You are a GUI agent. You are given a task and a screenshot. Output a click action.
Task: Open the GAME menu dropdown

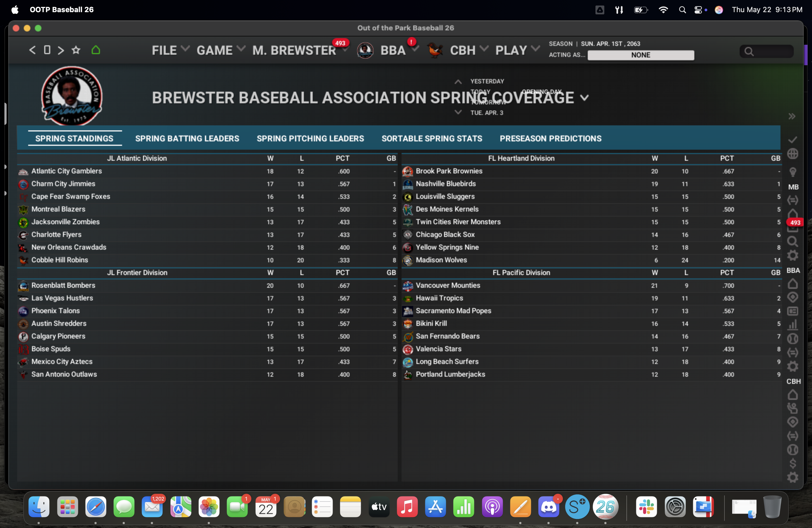pyautogui.click(x=221, y=51)
